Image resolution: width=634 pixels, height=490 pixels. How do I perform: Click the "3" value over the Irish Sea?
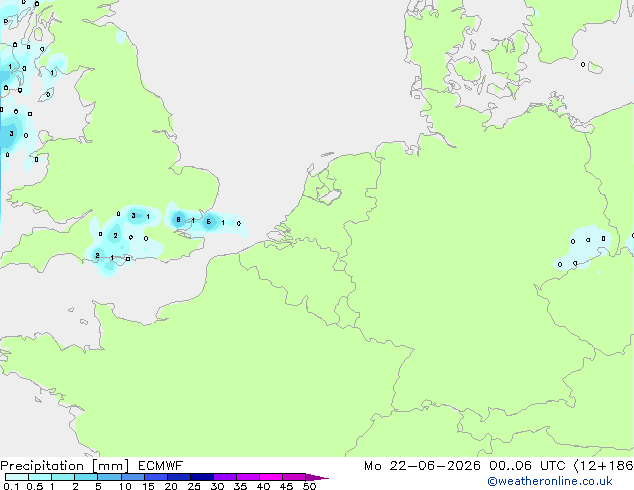11,133
